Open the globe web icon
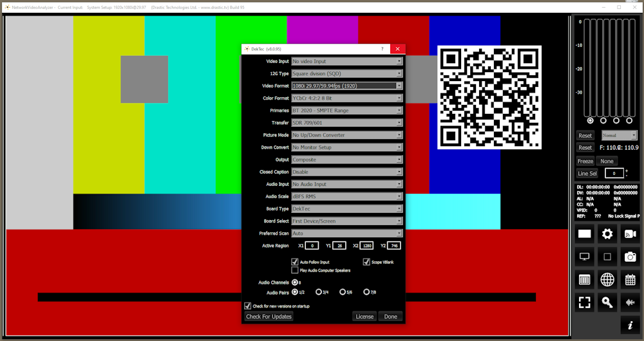Screen dimensions: 644x341 (x=607, y=280)
